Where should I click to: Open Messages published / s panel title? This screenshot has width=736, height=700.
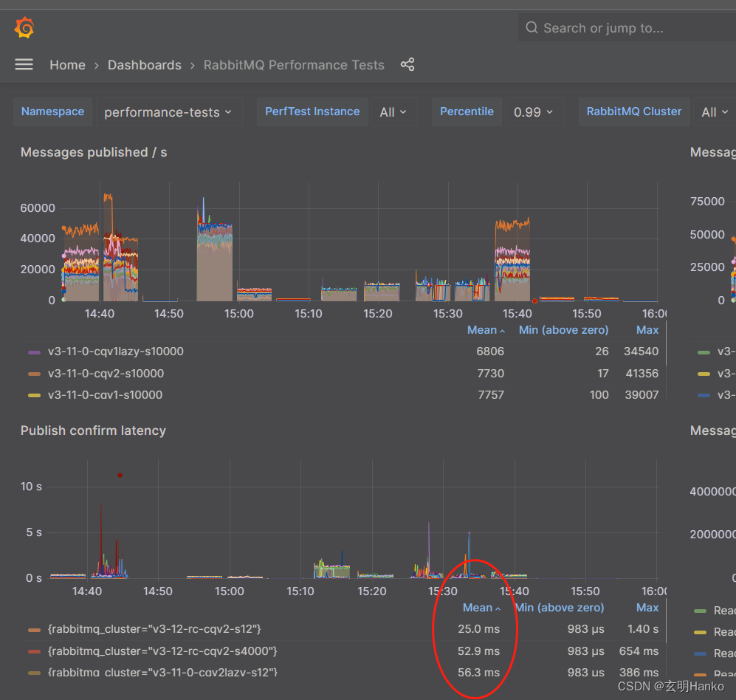(94, 152)
